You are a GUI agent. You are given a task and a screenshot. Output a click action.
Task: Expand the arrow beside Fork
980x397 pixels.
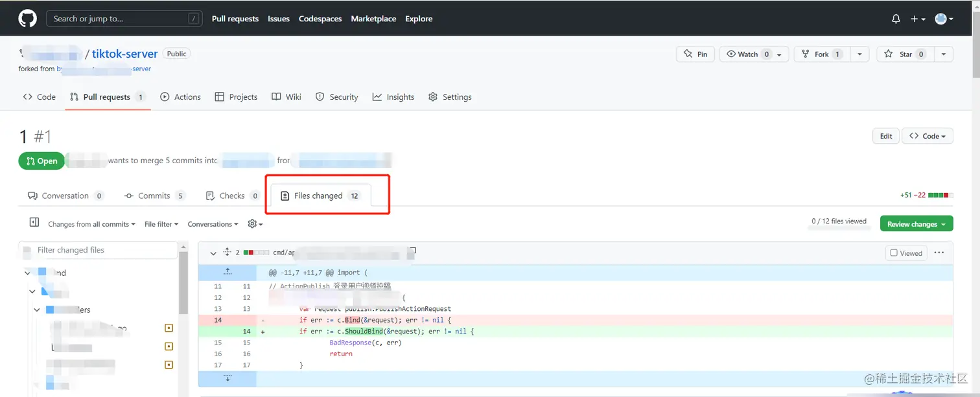click(x=859, y=54)
